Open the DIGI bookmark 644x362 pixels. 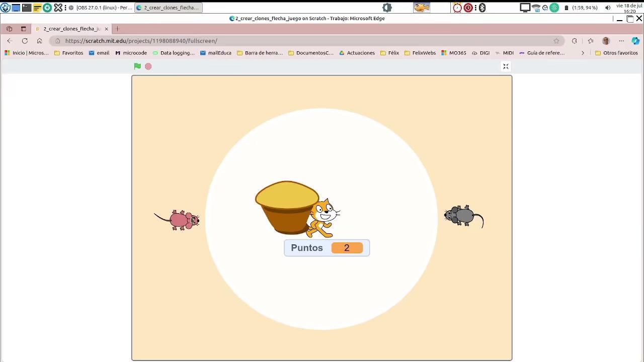(481, 53)
